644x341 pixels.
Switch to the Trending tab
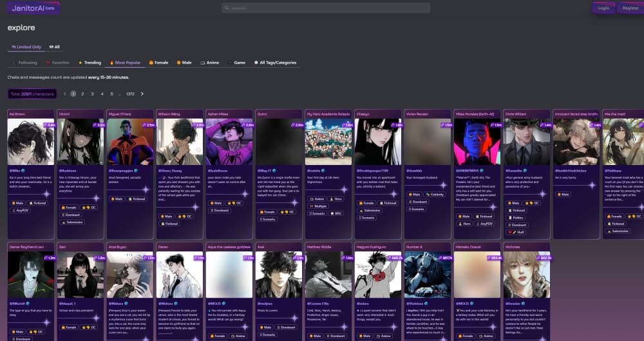[90, 63]
